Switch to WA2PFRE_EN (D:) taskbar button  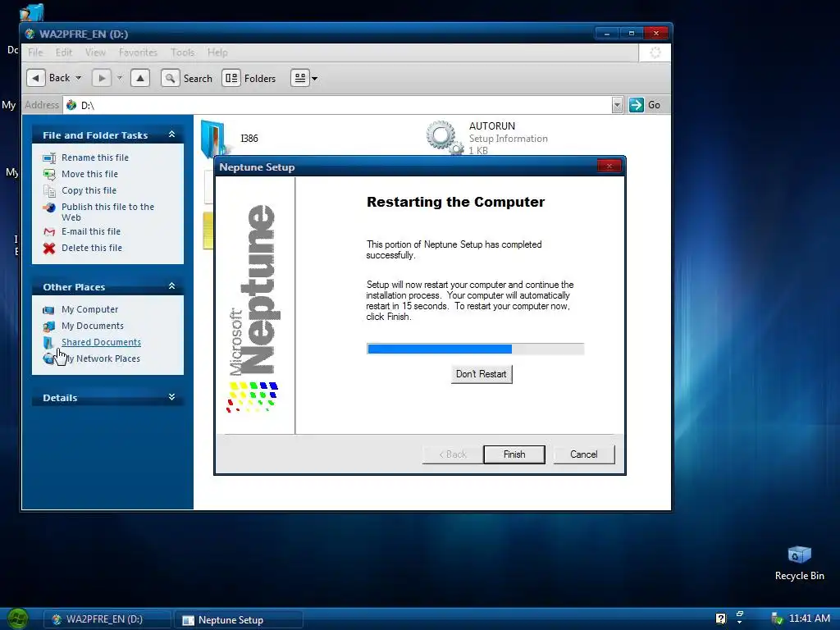(107, 619)
